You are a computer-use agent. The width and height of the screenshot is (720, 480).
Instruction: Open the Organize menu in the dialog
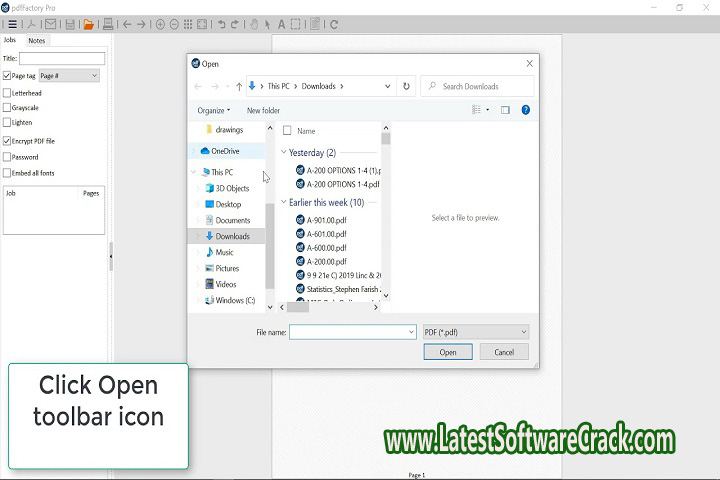pos(213,110)
